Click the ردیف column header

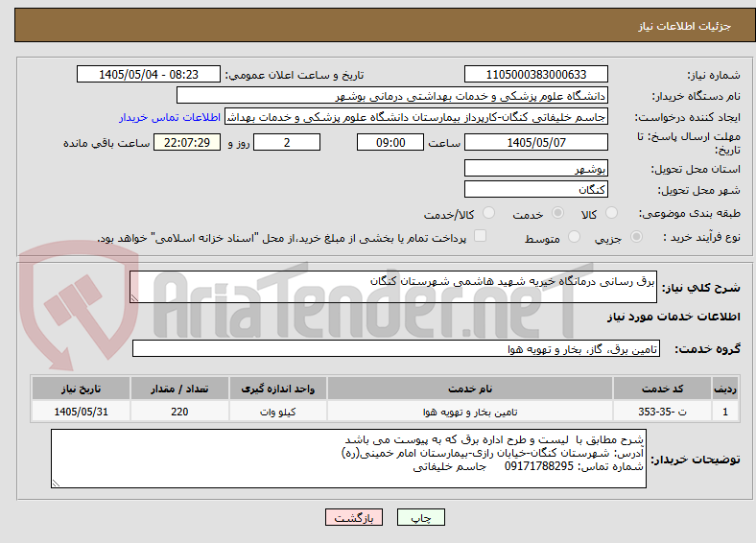coord(725,389)
